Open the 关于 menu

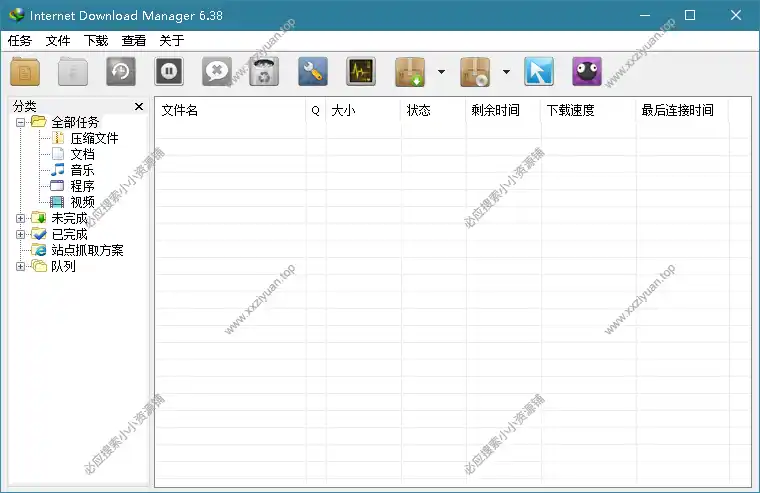tap(172, 41)
